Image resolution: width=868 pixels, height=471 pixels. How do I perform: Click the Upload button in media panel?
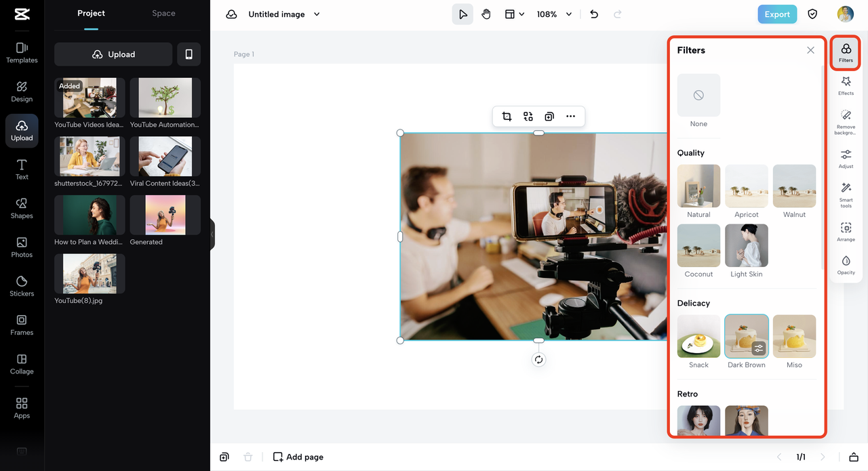[113, 54]
